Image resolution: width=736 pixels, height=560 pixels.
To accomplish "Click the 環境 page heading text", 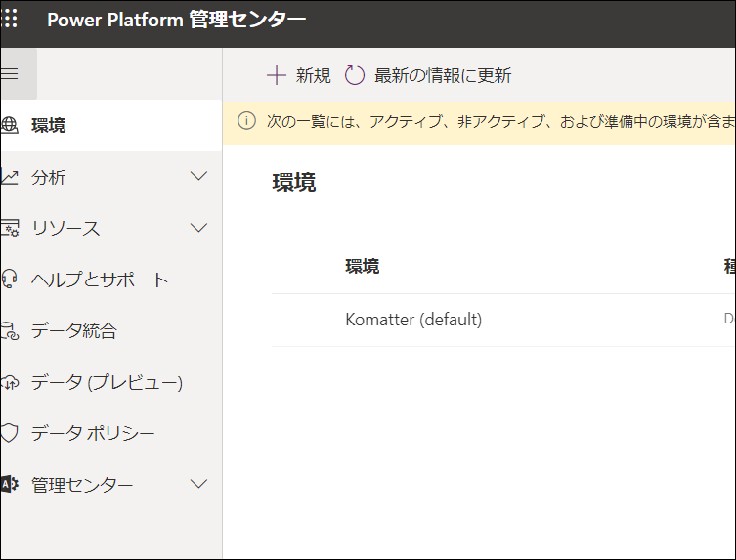I will pos(294,182).
